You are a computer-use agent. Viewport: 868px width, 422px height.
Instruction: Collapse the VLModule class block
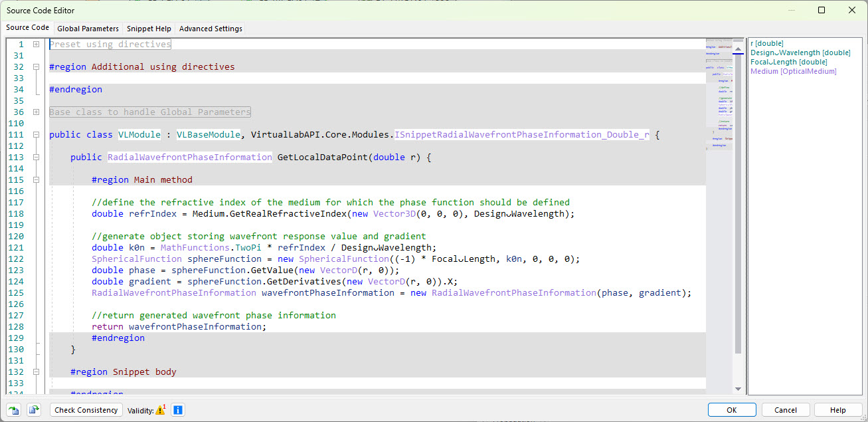(36, 134)
